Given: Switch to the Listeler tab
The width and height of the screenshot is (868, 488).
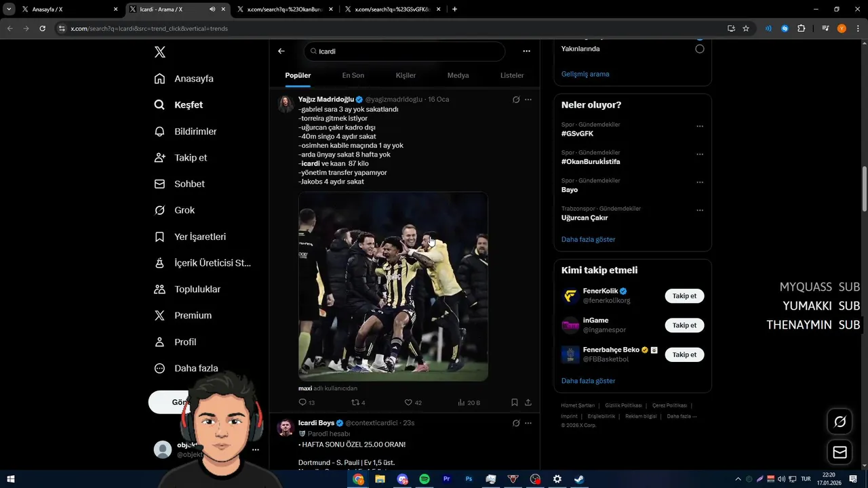Looking at the screenshot, I should [x=512, y=75].
